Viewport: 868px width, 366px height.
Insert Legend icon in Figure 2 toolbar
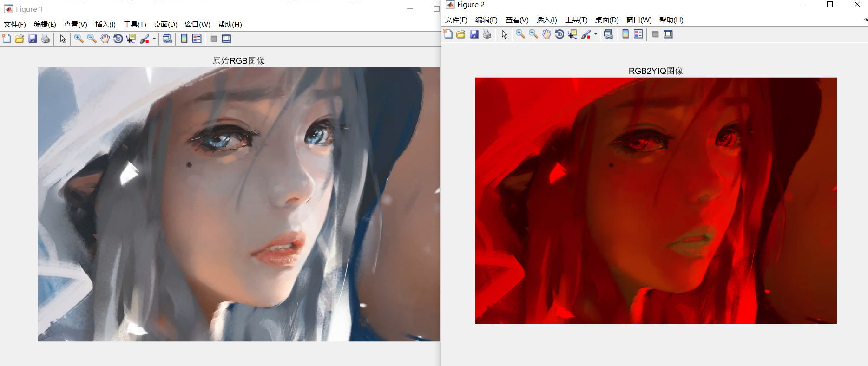pos(638,34)
